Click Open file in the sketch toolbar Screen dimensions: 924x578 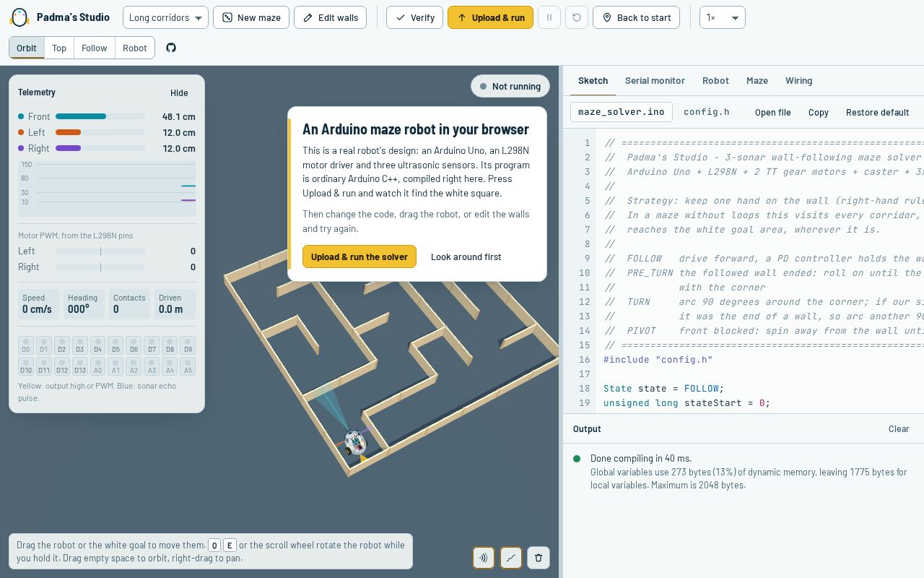point(772,112)
